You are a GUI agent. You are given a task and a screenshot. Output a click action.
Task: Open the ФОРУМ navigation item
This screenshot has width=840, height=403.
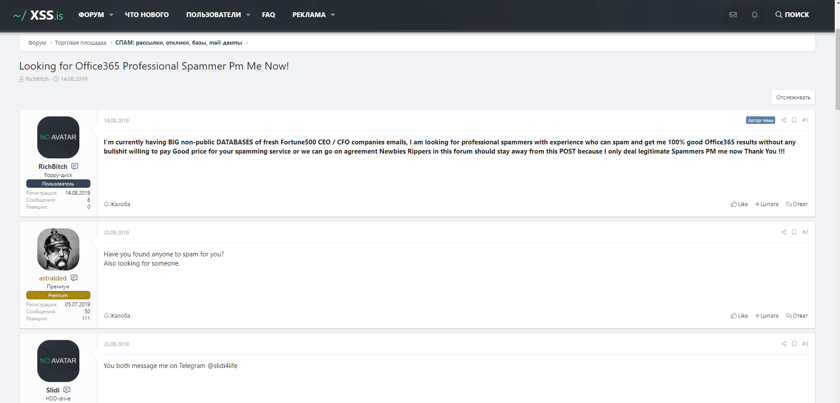(91, 15)
